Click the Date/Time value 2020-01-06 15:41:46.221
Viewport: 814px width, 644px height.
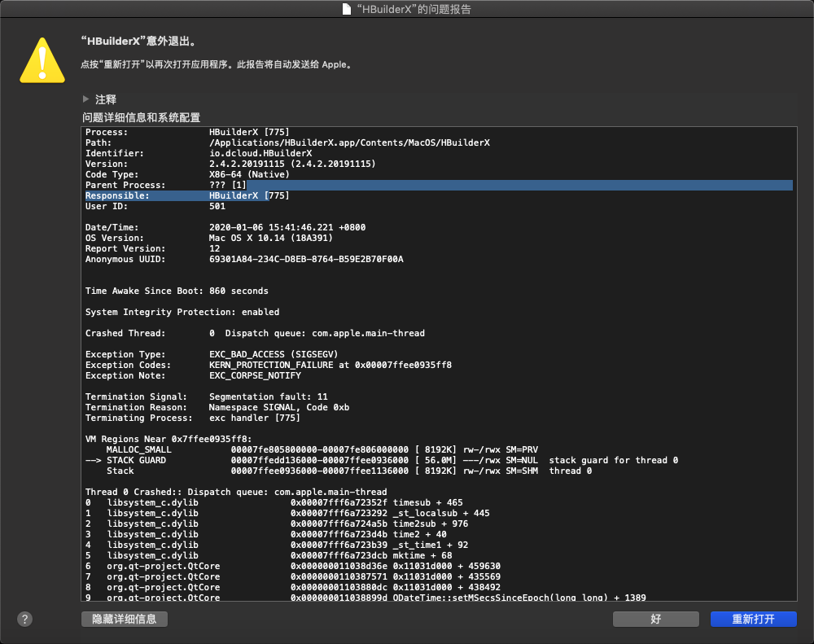(287, 227)
